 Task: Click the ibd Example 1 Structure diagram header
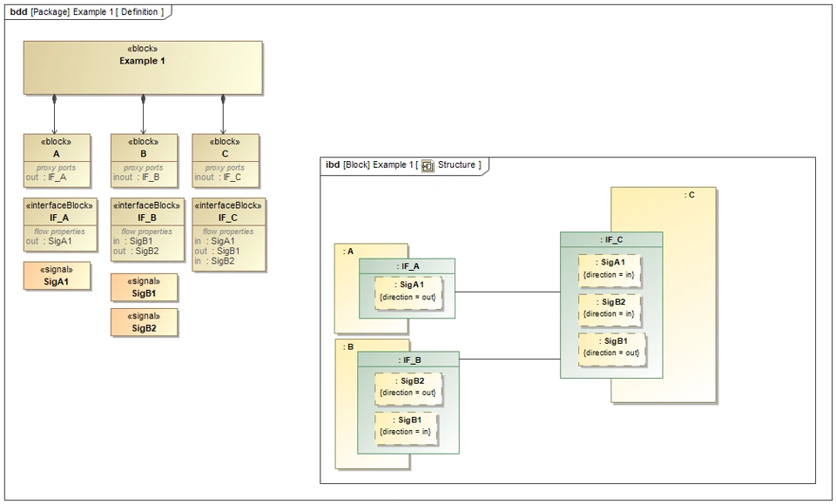[403, 165]
